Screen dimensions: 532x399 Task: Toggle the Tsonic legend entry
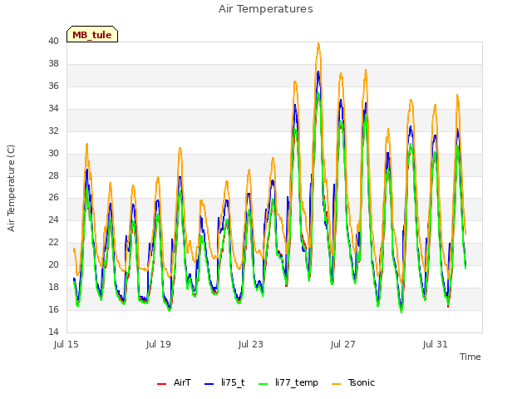coord(353,383)
